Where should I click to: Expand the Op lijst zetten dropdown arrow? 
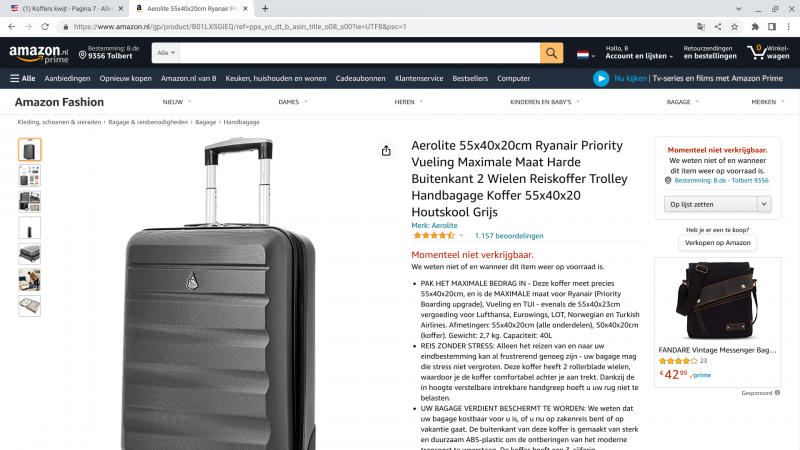[x=764, y=204]
